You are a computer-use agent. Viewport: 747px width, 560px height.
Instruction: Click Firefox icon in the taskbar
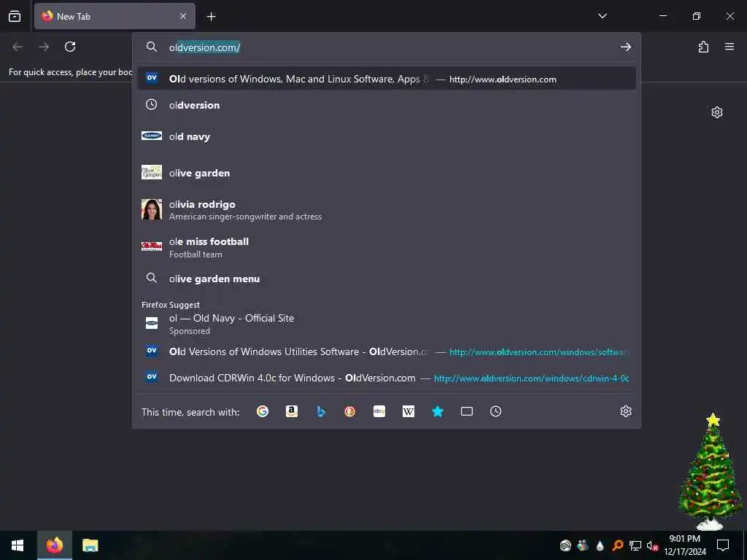(x=54, y=545)
